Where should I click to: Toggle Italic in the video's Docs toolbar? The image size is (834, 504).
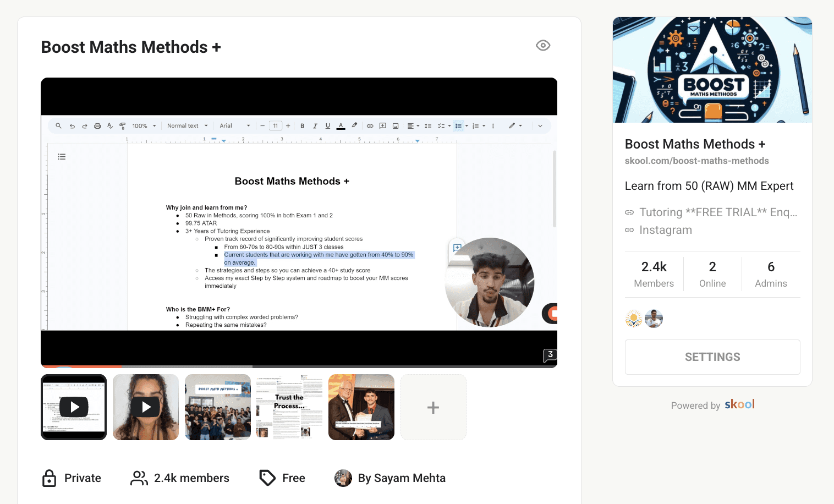[315, 126]
